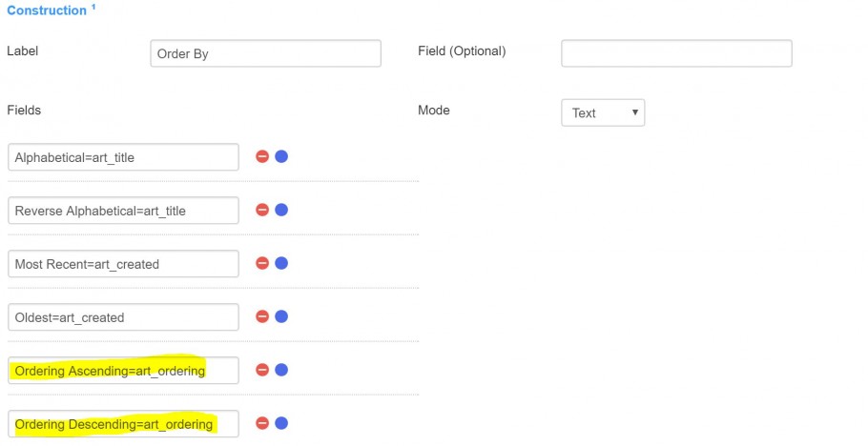
Task: Click blue circle beside Ordering Ascending field
Action: click(281, 370)
